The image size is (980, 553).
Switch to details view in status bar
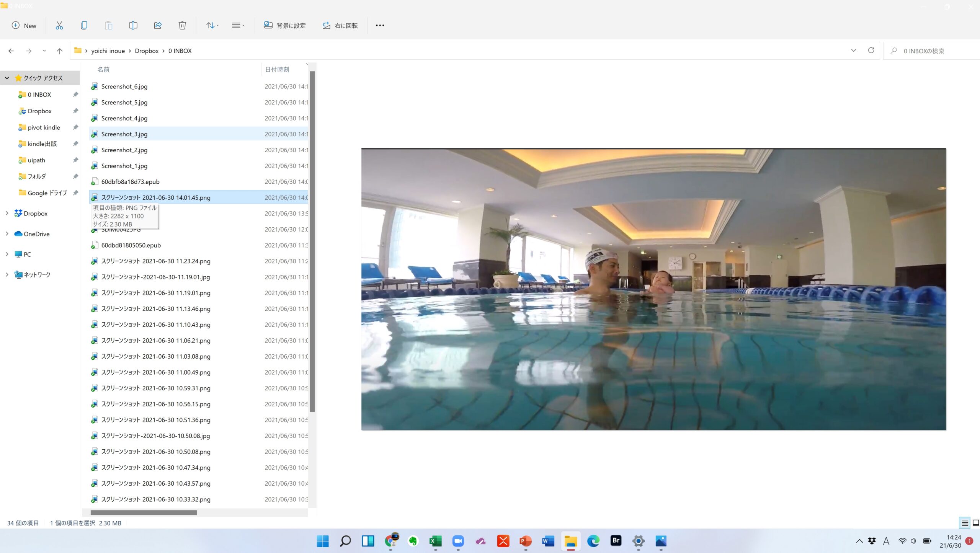point(965,523)
